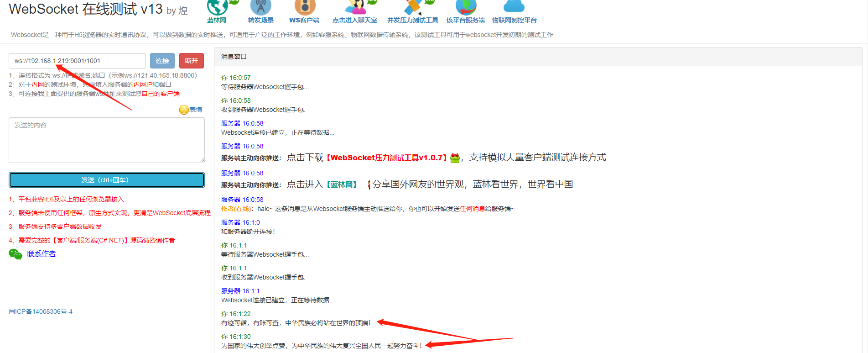Open the 蓝林网 globe icon

pyautogui.click(x=218, y=7)
